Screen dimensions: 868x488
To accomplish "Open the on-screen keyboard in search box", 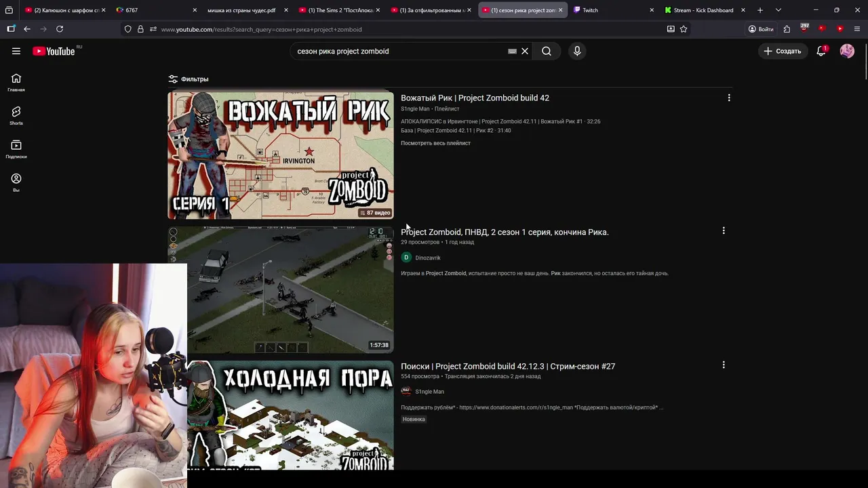I will pyautogui.click(x=512, y=51).
